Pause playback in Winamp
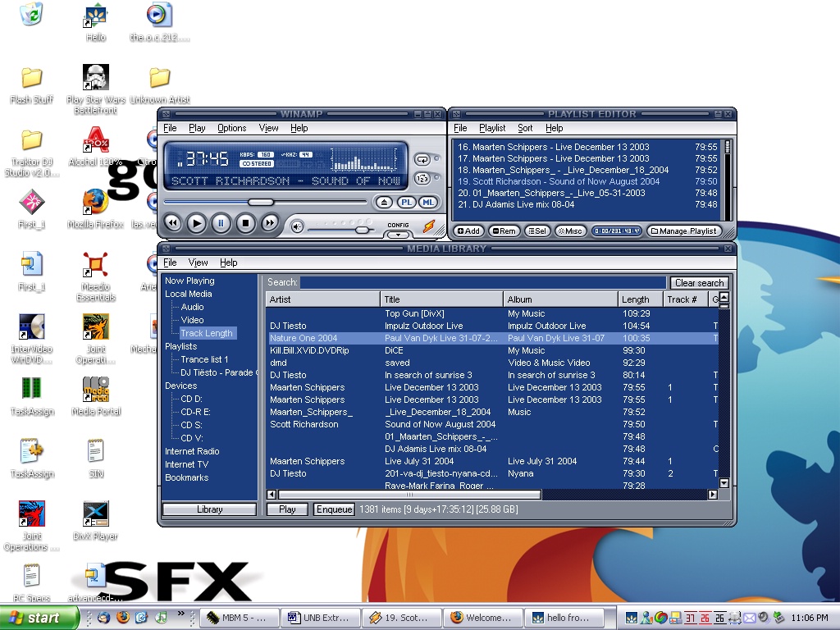840x630 pixels. (221, 223)
